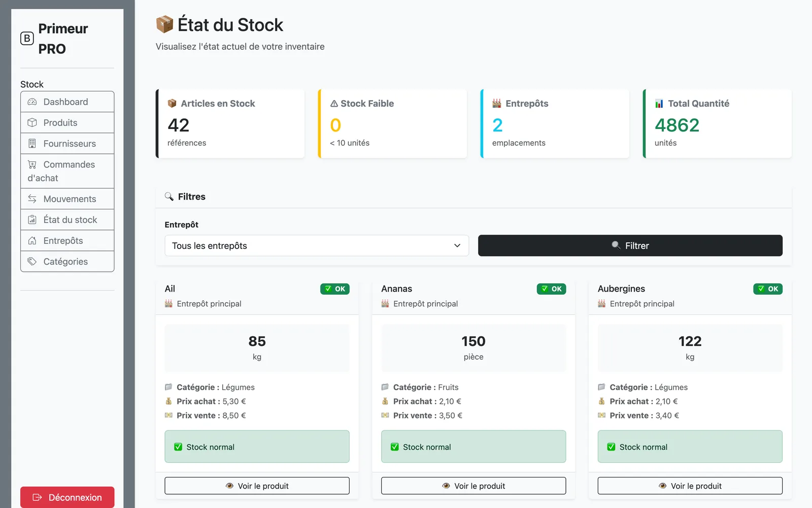Click the Entrepôt principal label under Ail
The width and height of the screenshot is (812, 508).
209,304
